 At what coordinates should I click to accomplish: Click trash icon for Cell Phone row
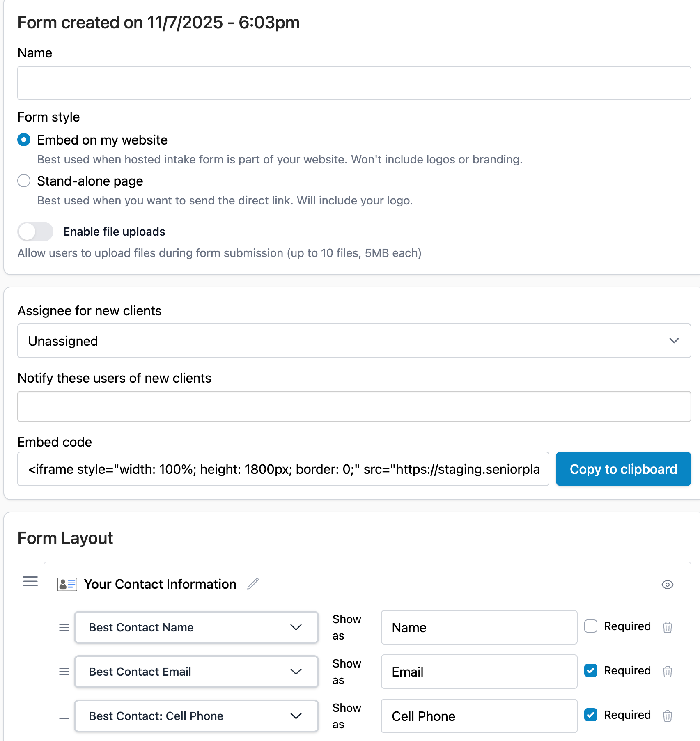(x=667, y=716)
